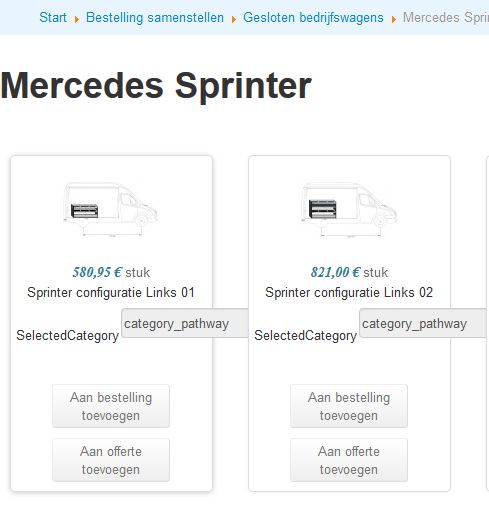Add Links 01 to offerte

pos(111,460)
